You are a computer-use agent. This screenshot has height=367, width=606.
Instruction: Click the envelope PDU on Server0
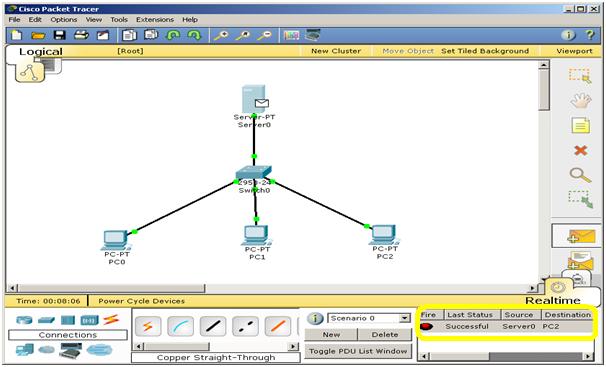[x=262, y=103]
